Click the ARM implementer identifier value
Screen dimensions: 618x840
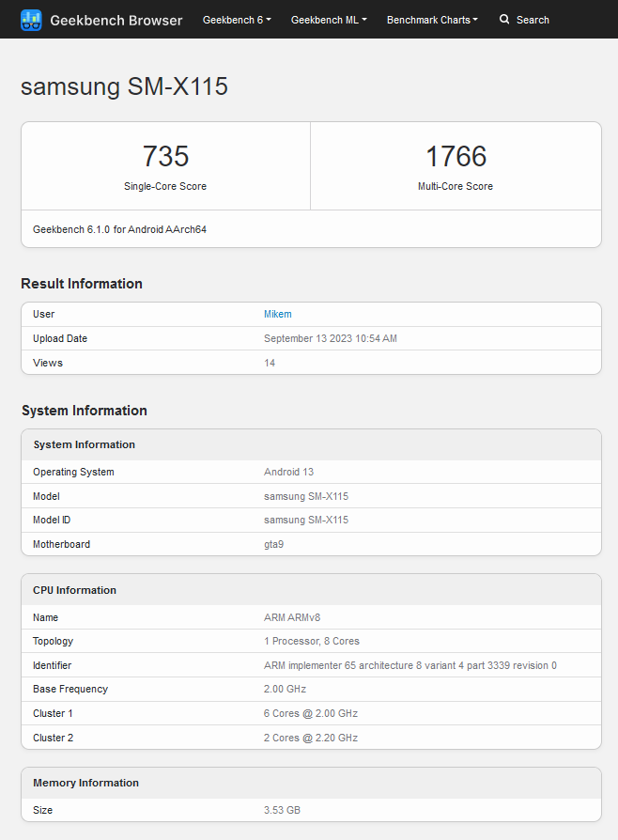coord(410,665)
